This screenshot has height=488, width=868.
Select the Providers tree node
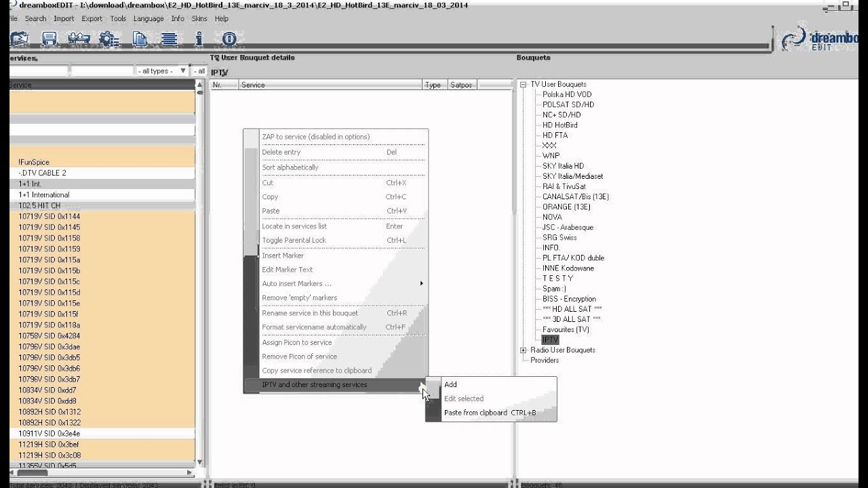point(545,361)
